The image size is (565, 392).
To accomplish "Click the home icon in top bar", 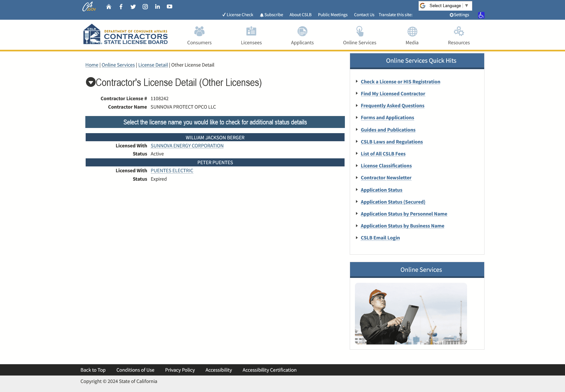I will coord(109,7).
